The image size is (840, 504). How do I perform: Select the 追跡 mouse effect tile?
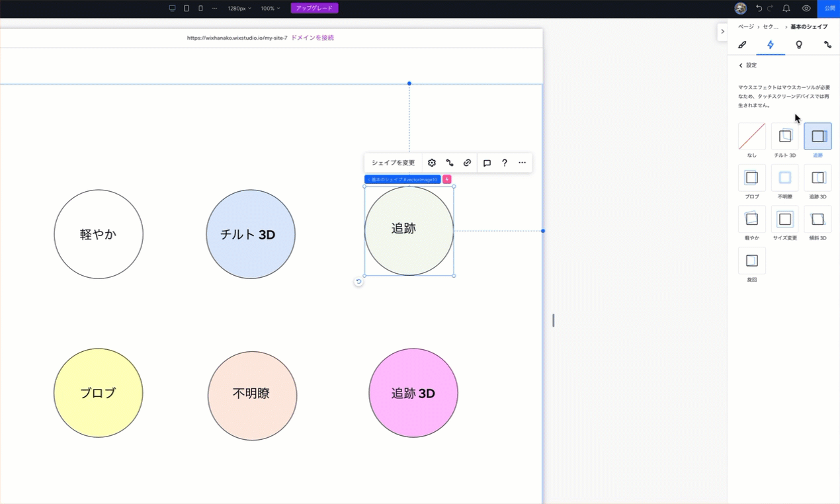coord(818,136)
